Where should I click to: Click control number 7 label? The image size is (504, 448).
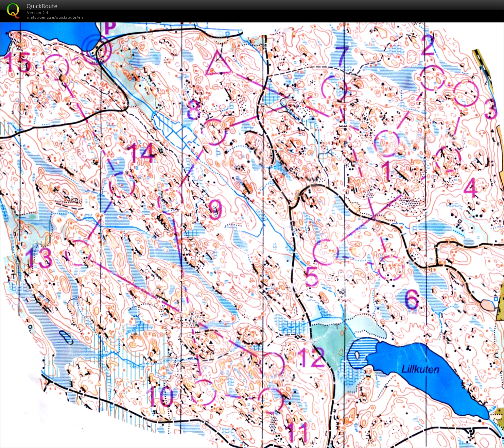point(342,56)
